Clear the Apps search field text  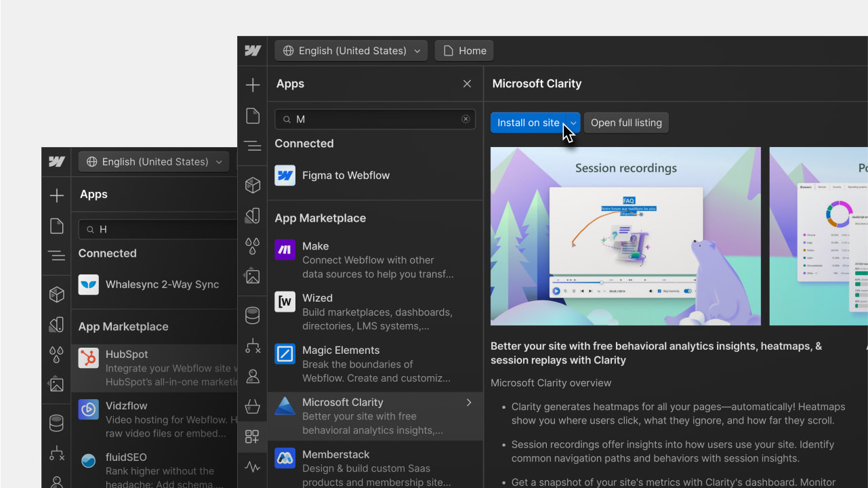pos(466,119)
